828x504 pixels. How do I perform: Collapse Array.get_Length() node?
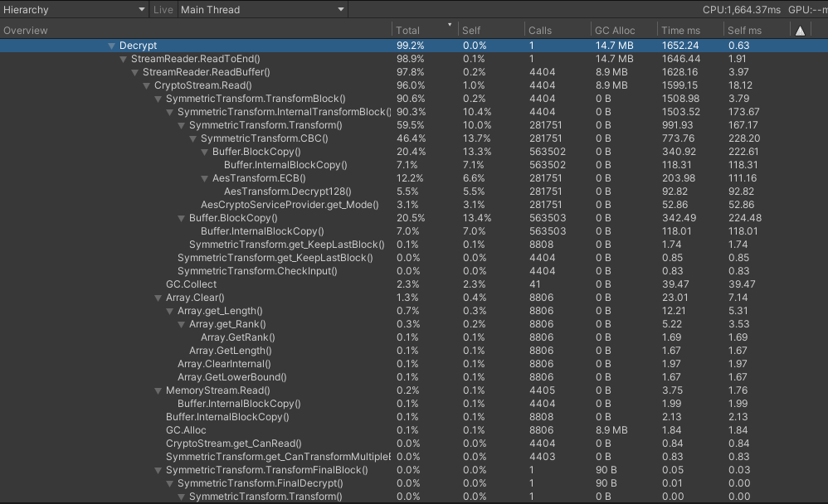pyautogui.click(x=169, y=311)
